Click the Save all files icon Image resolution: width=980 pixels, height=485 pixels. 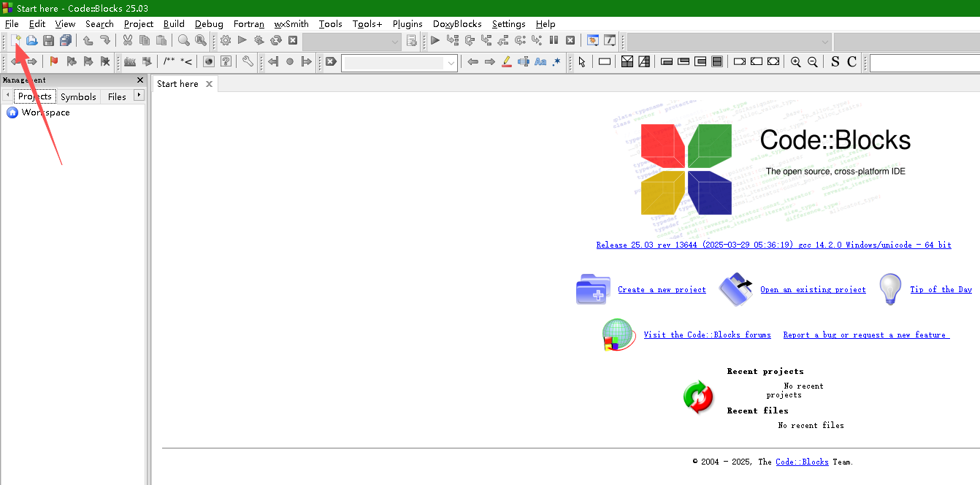[66, 41]
